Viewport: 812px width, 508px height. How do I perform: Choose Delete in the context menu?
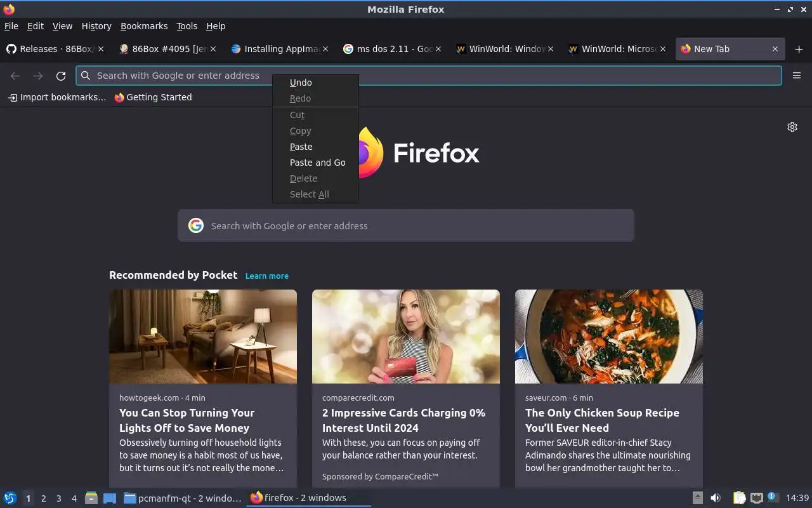[315, 178]
